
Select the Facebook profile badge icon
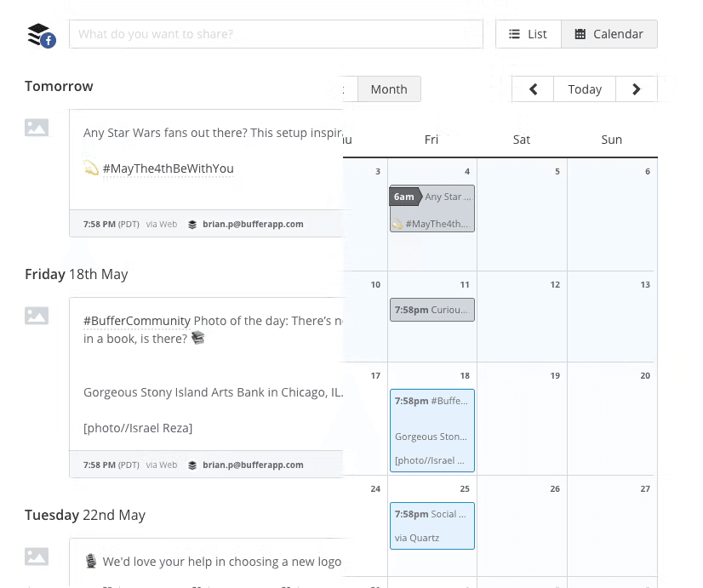49,41
